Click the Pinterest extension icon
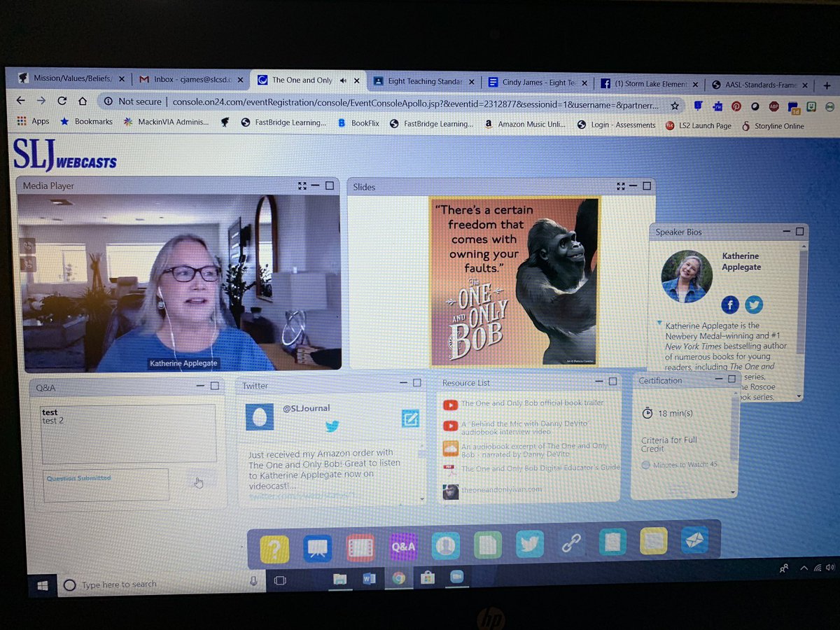840x630 pixels. (x=736, y=106)
